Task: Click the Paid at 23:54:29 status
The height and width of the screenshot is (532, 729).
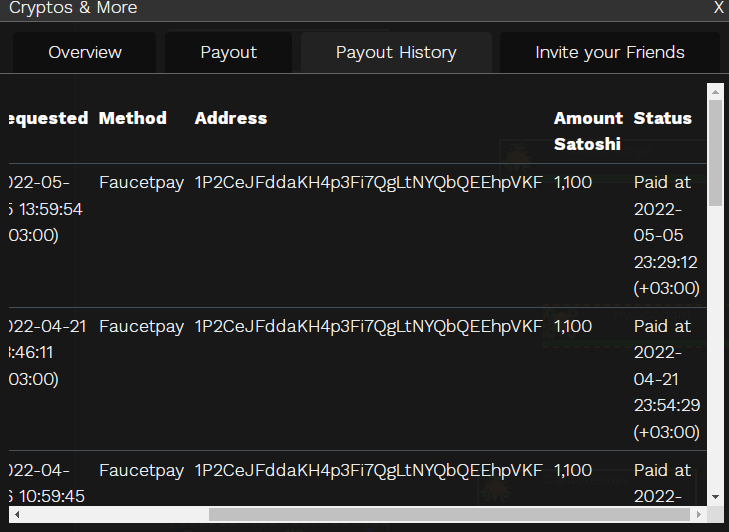Action: 666,379
